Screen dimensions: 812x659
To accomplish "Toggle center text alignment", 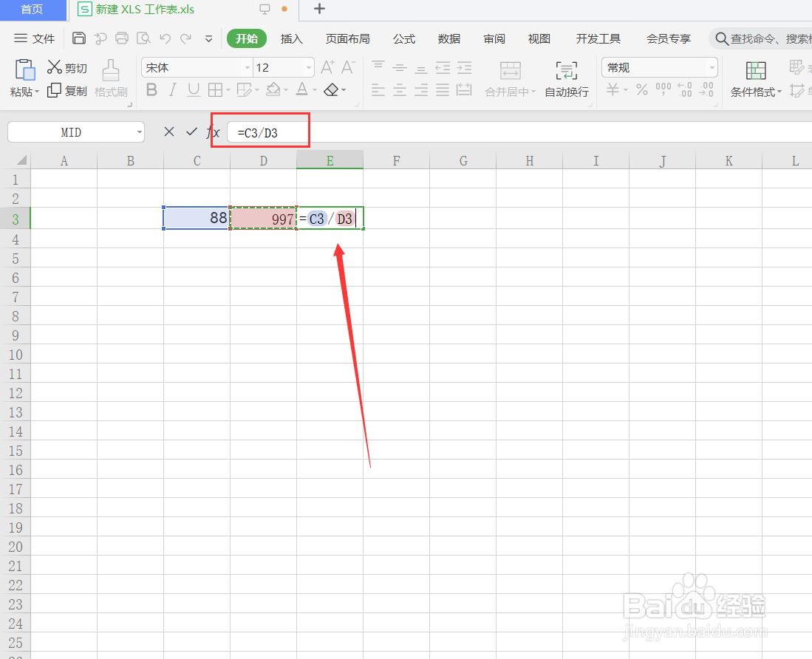I will click(x=399, y=91).
